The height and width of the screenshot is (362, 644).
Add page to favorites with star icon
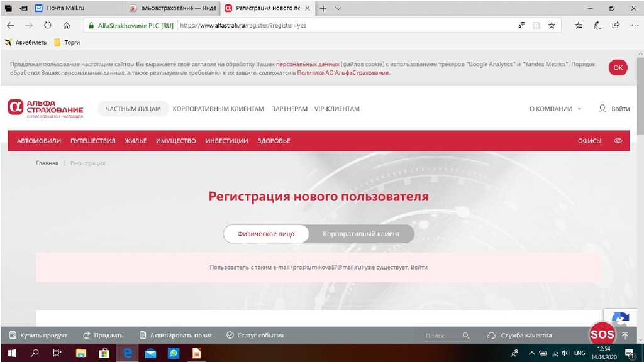552,25
